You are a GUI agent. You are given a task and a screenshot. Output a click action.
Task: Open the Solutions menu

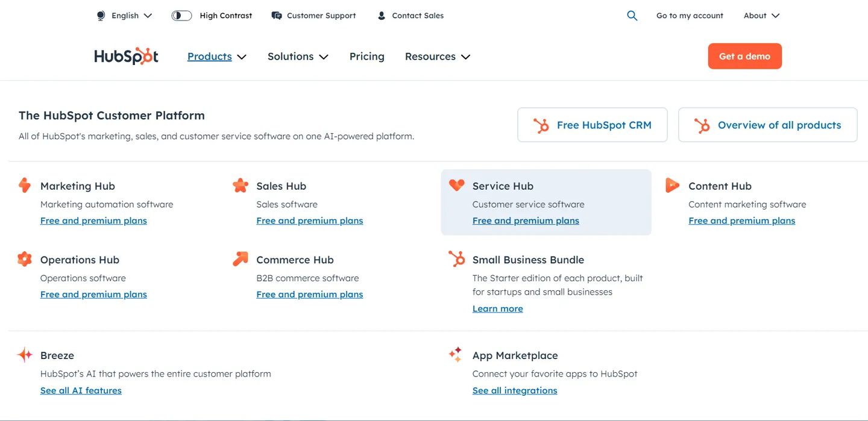pos(291,56)
